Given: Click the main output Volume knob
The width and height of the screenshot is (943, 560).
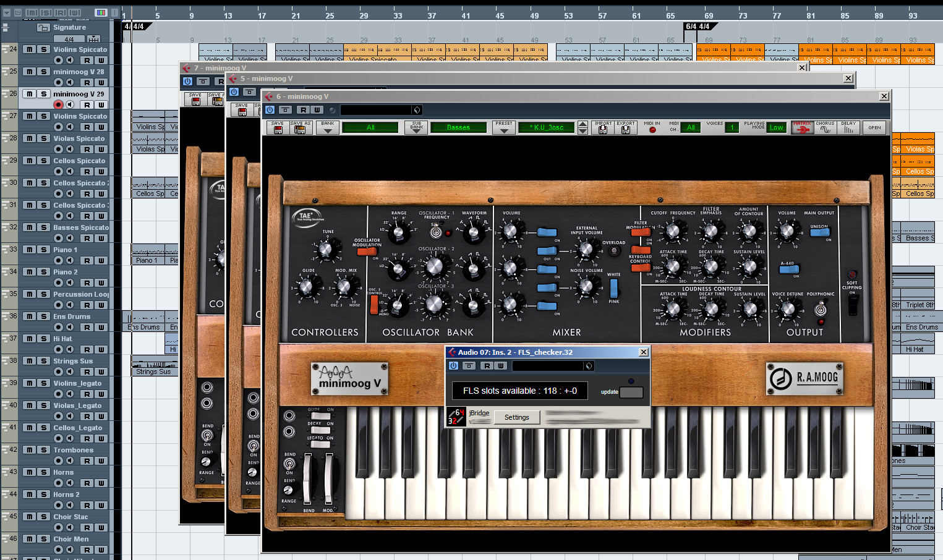Looking at the screenshot, I should pyautogui.click(x=787, y=232).
